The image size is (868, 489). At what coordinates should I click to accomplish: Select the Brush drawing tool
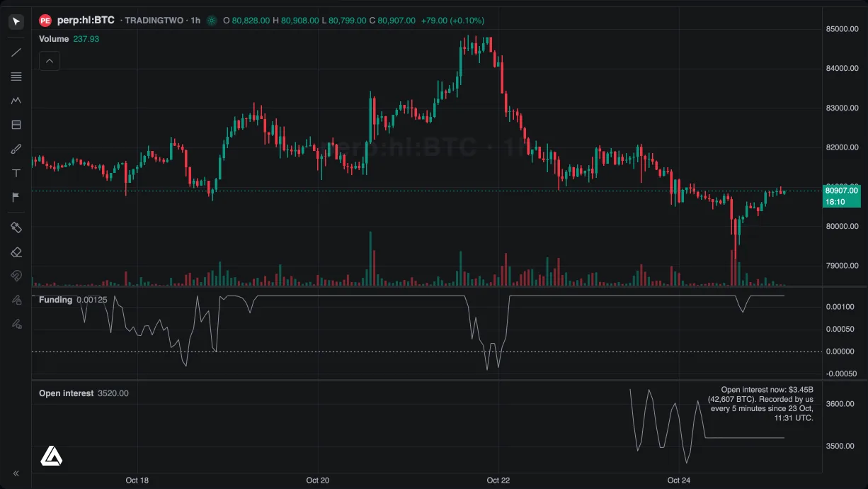(x=16, y=149)
